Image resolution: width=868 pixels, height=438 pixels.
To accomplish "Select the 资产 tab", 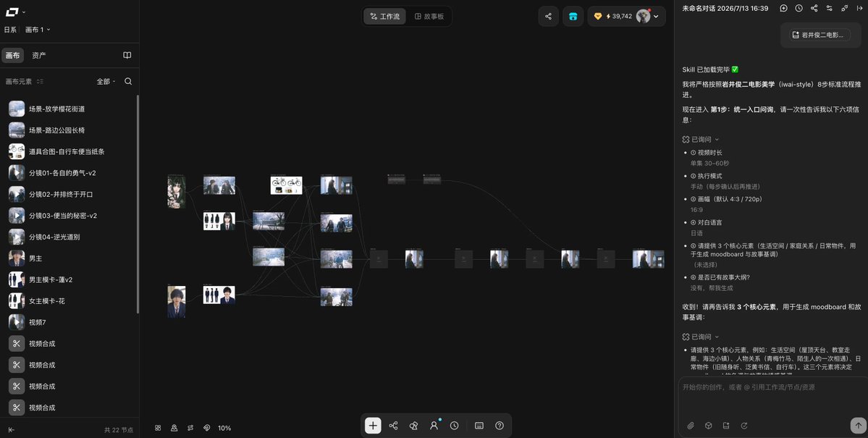I will pyautogui.click(x=39, y=55).
